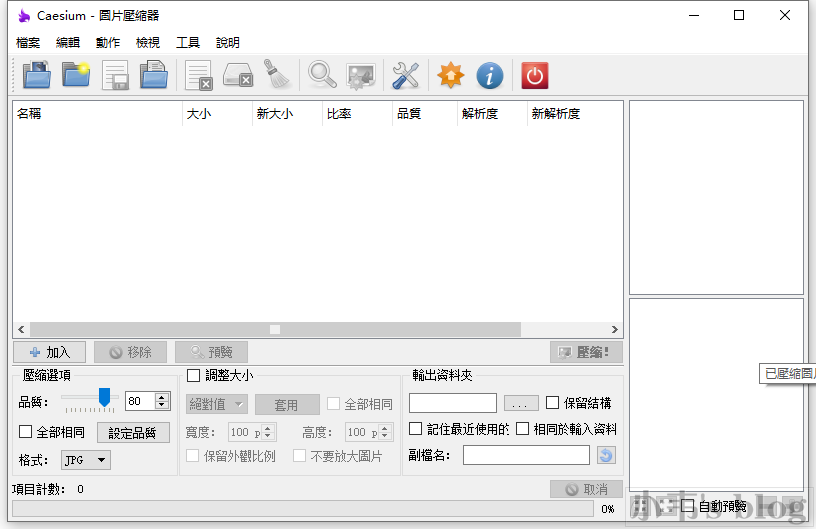This screenshot has width=816, height=529.
Task: Toggle the 不要放大圖片 checkbox
Action: (x=299, y=456)
